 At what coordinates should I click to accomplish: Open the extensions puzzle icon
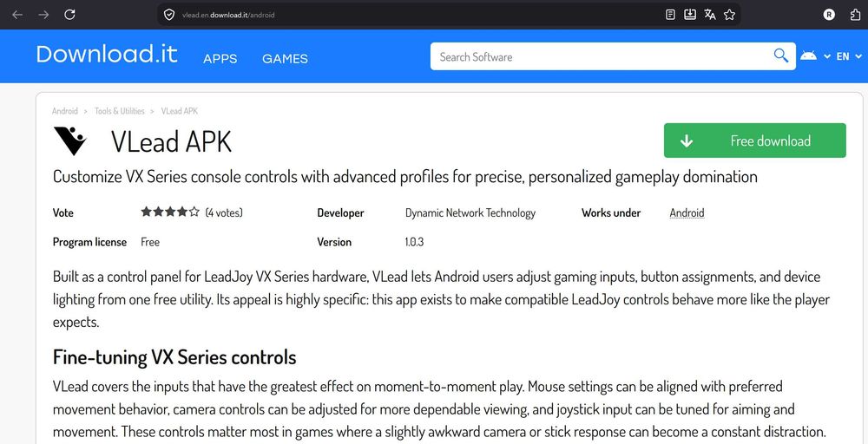coord(855,15)
